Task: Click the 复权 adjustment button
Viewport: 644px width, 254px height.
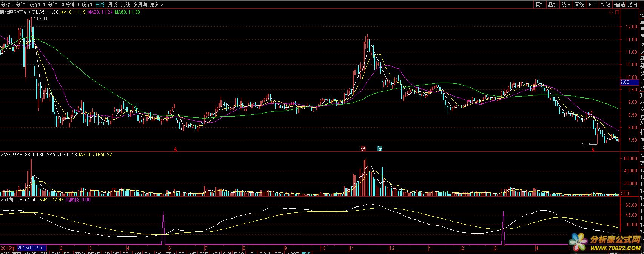Action: click(x=540, y=5)
